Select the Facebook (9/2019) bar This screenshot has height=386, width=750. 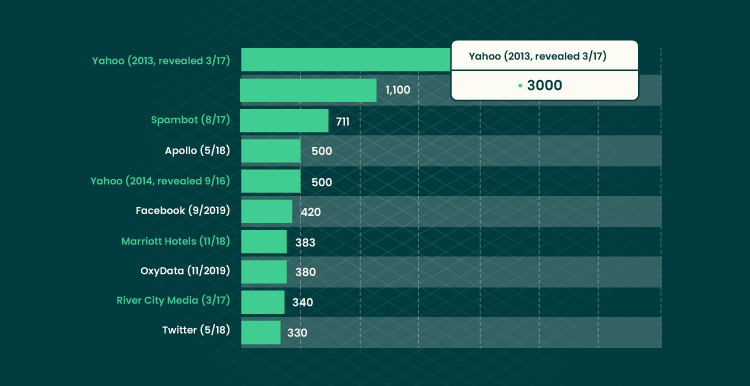pos(266,211)
